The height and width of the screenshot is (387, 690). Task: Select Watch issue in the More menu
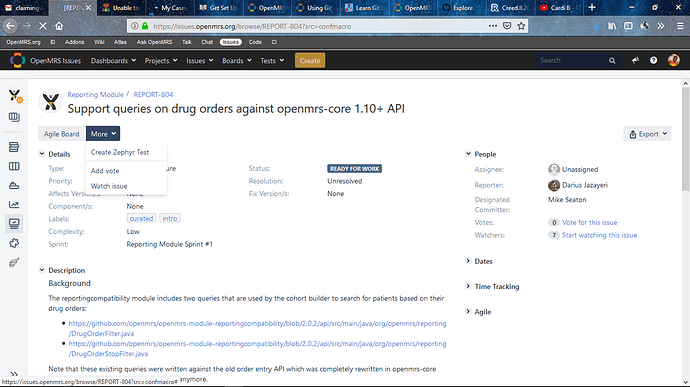126,186
